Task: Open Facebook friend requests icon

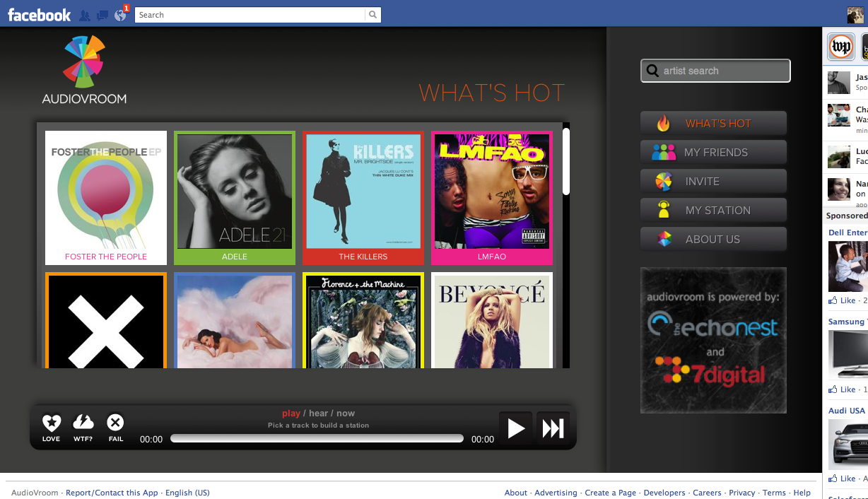Action: [85, 14]
